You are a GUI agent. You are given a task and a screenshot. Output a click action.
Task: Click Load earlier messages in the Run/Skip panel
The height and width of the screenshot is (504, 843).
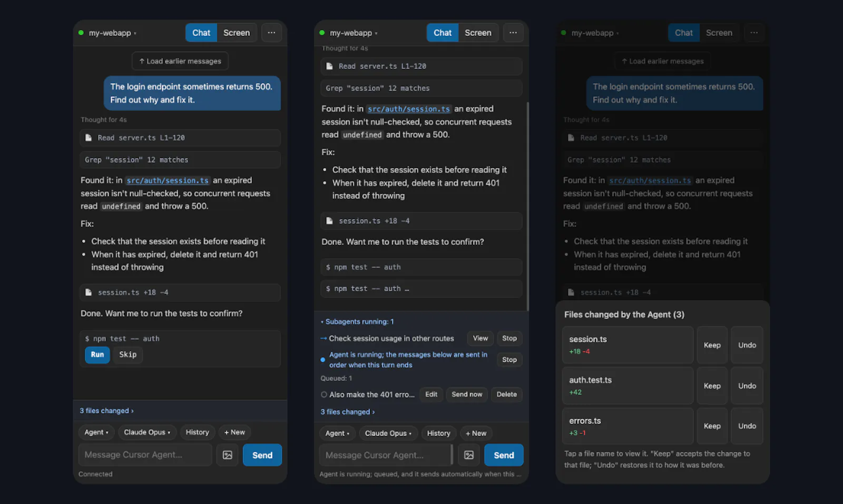(x=180, y=61)
